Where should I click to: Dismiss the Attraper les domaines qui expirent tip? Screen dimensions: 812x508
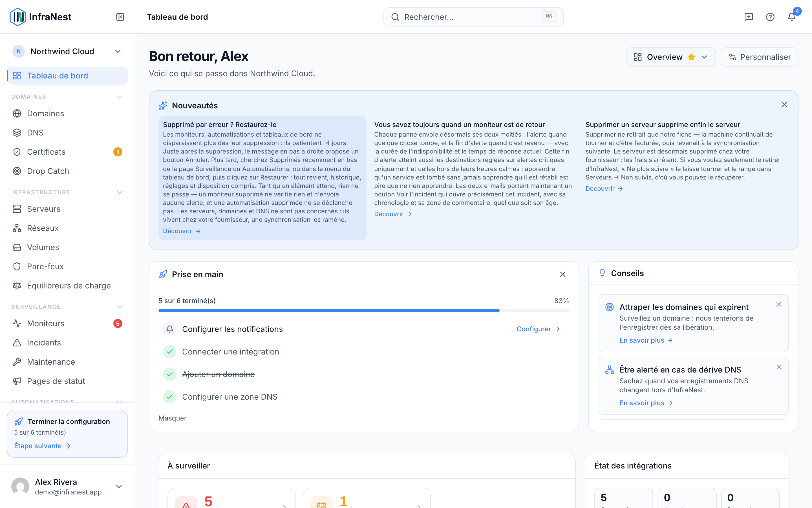pyautogui.click(x=779, y=305)
